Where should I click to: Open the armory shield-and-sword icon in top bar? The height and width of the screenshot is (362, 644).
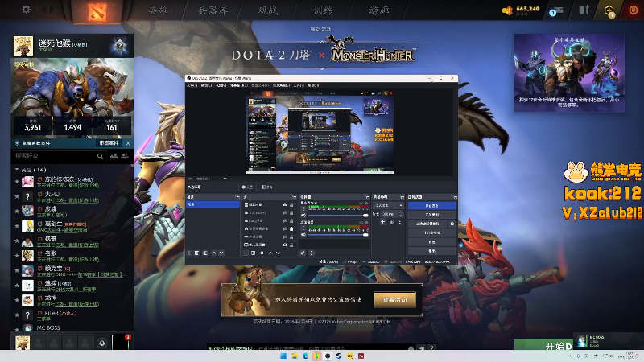pos(584,10)
